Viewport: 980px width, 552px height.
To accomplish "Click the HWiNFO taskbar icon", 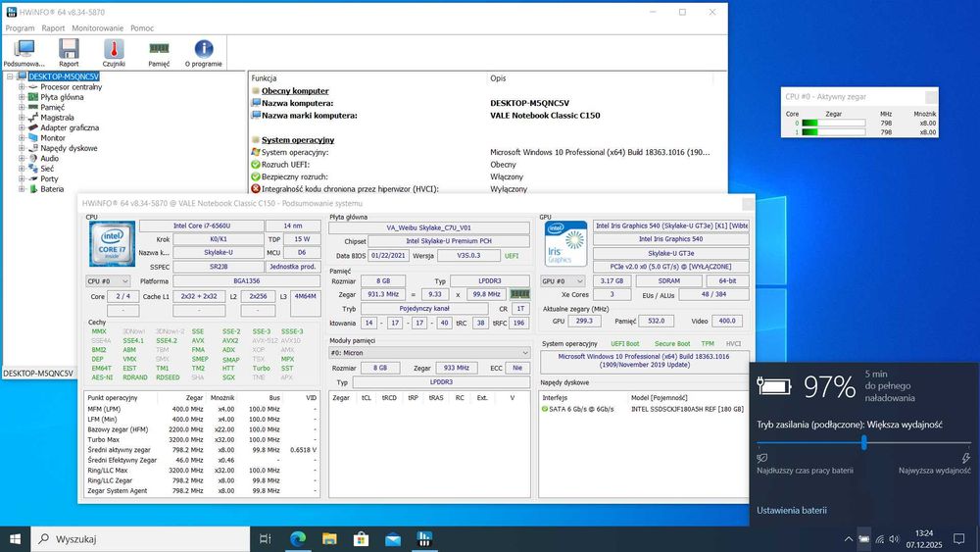I will [424, 539].
